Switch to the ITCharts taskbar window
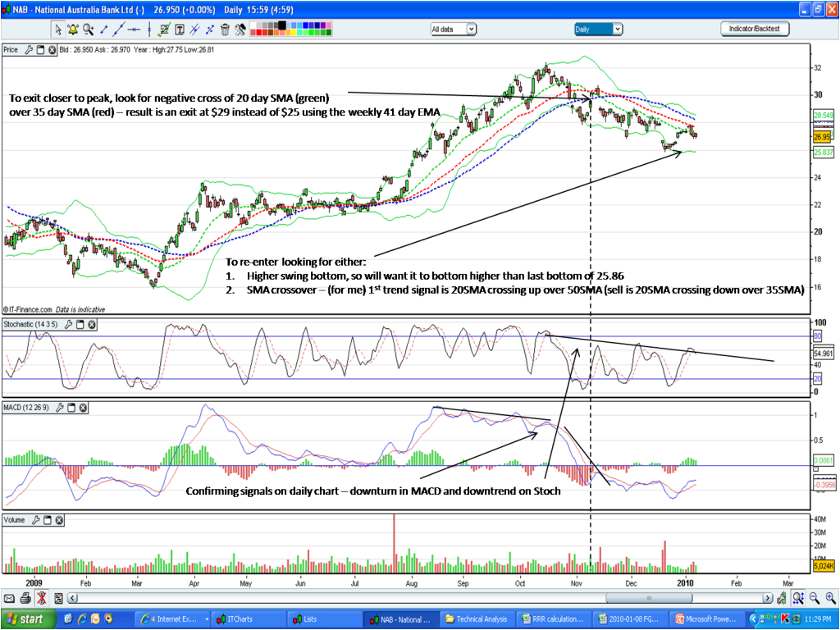This screenshot has height=630, width=840. (x=248, y=619)
